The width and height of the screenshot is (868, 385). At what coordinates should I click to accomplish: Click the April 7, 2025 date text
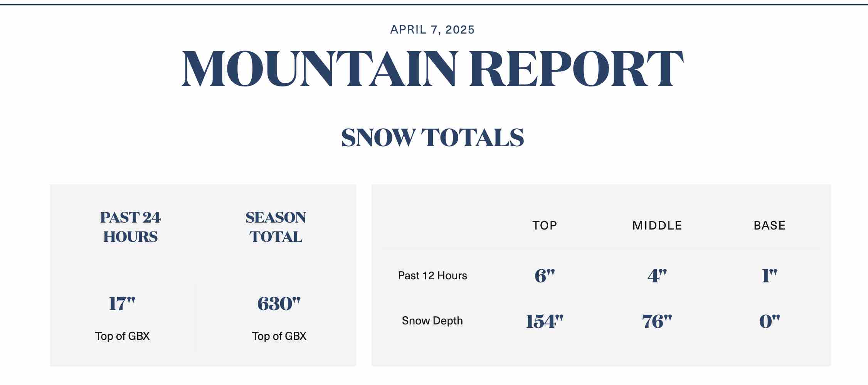coord(432,30)
